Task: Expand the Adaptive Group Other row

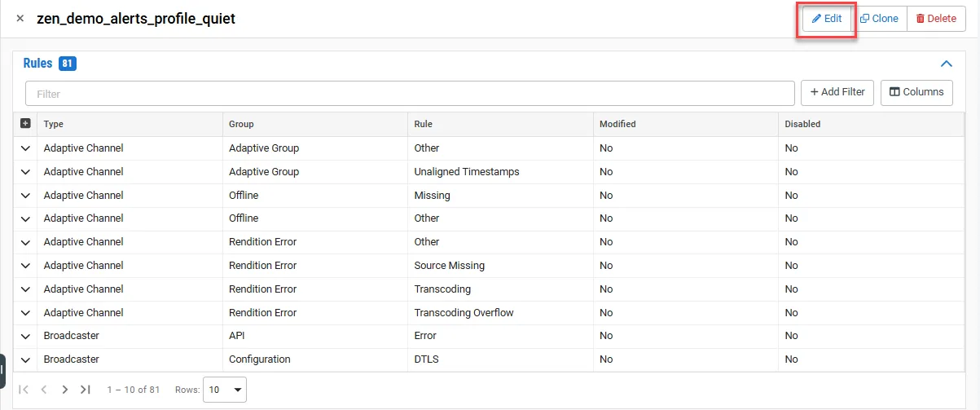Action: click(x=25, y=148)
